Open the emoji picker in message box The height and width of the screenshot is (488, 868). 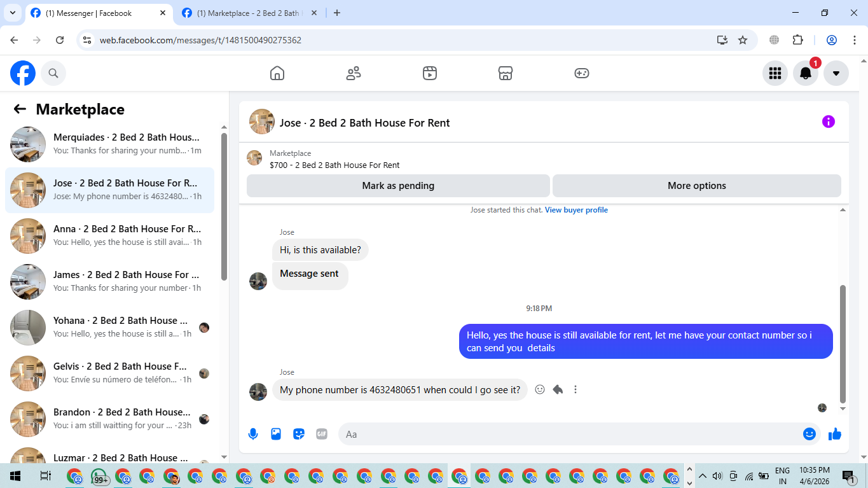[x=809, y=434]
